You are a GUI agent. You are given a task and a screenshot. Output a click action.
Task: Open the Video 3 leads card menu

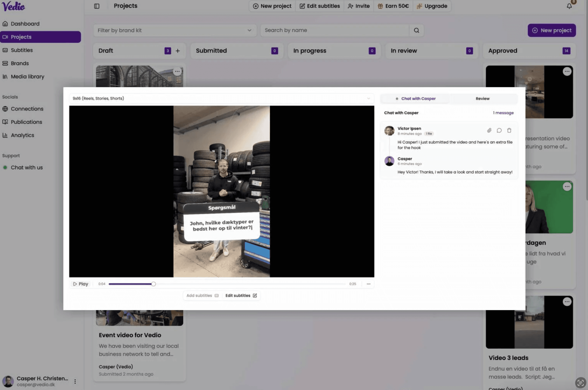click(x=567, y=302)
